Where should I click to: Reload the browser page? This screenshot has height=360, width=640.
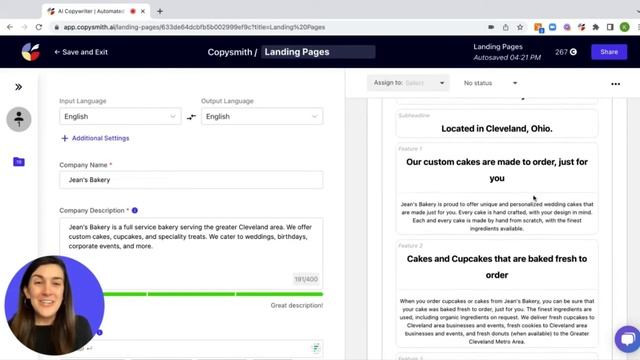click(39, 27)
